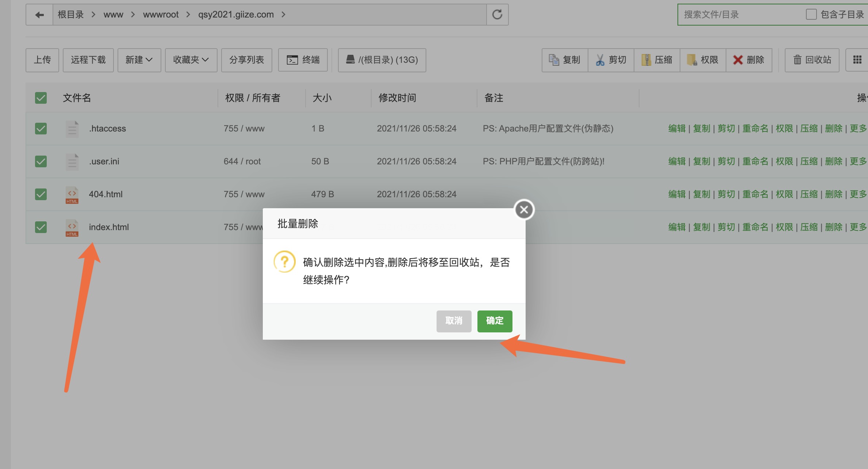The image size is (868, 469).
Task: Navigate to 根目录 breadcrumb
Action: pyautogui.click(x=71, y=15)
